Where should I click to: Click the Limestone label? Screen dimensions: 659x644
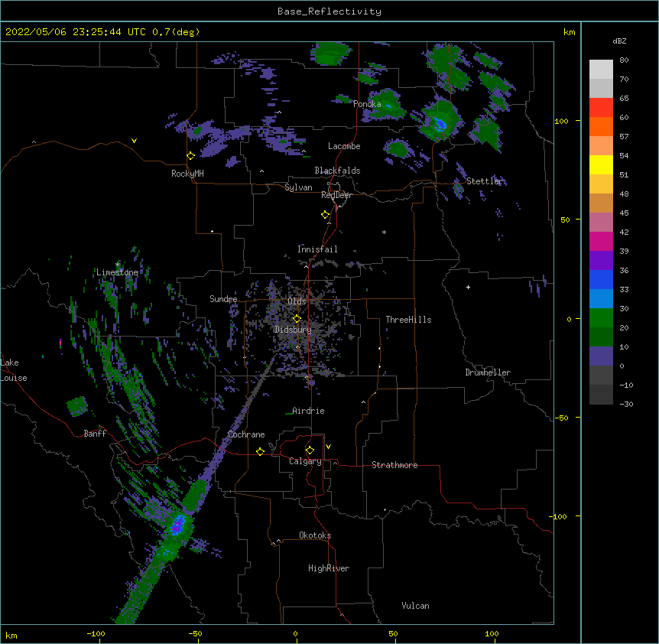[117, 272]
